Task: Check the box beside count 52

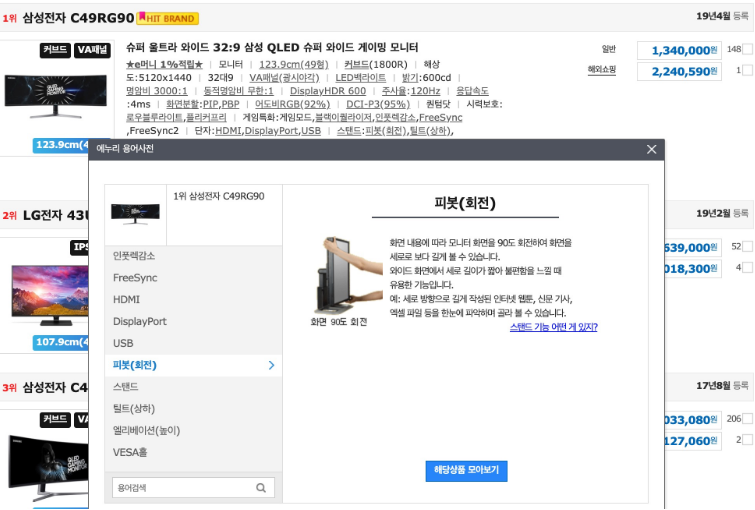Action: pos(747,247)
